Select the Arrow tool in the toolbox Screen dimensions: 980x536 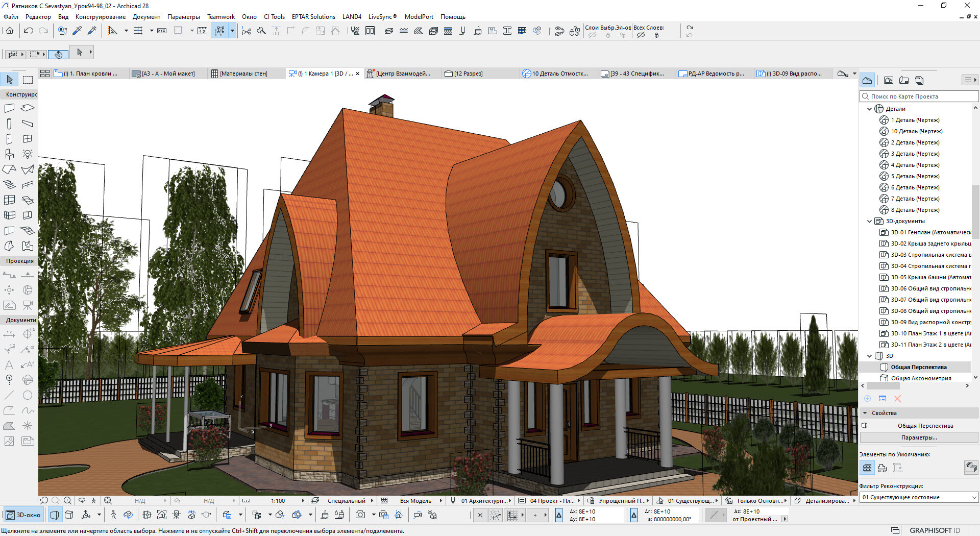pyautogui.click(x=10, y=80)
